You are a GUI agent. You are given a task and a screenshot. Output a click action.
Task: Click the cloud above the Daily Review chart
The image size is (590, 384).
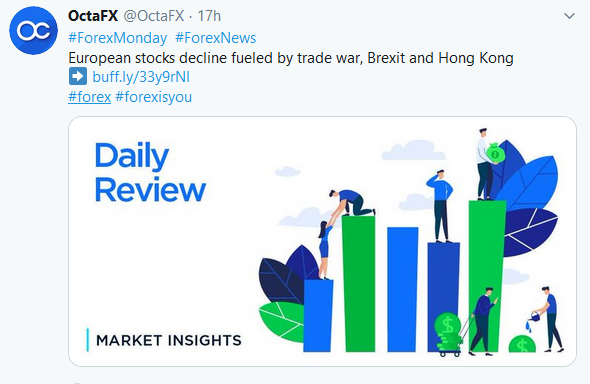tap(413, 150)
